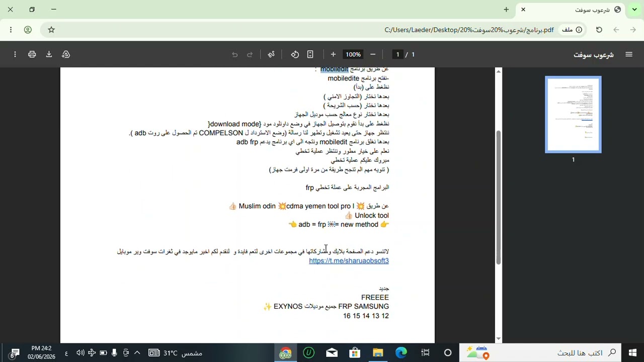644x362 pixels.
Task: Click the "download mode" text
Action: [234, 124]
